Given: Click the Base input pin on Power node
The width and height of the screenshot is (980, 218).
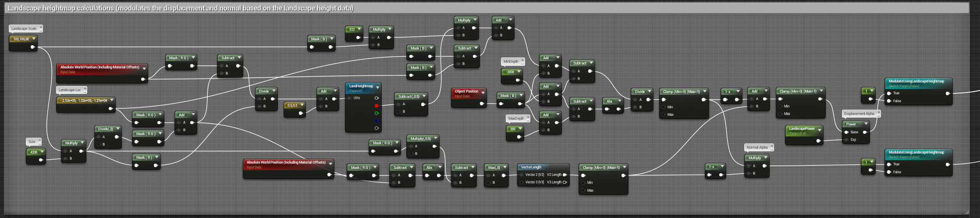Looking at the screenshot, I should (846, 132).
